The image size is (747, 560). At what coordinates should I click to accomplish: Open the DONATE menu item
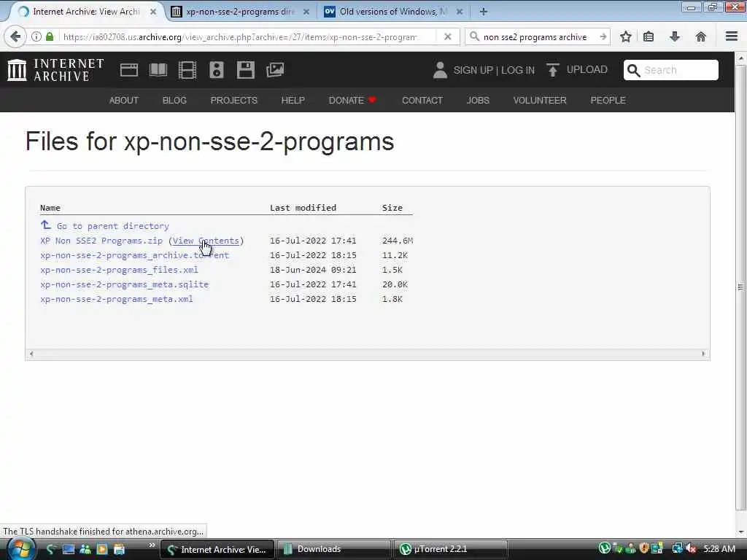(x=352, y=101)
